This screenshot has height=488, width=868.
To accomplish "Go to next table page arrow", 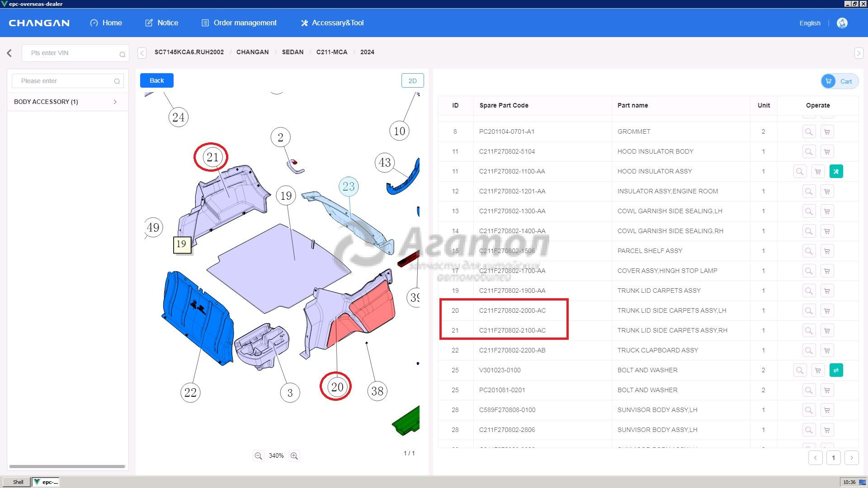I will coord(851,458).
